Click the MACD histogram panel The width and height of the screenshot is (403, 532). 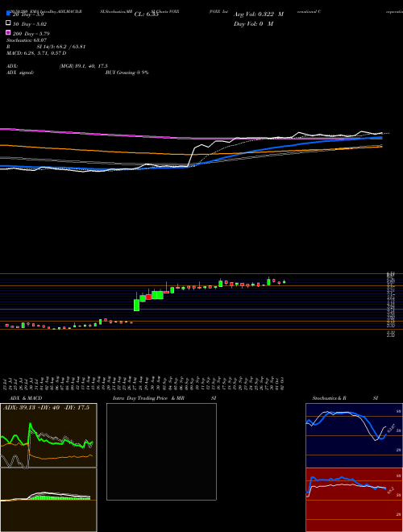[x=48, y=500]
